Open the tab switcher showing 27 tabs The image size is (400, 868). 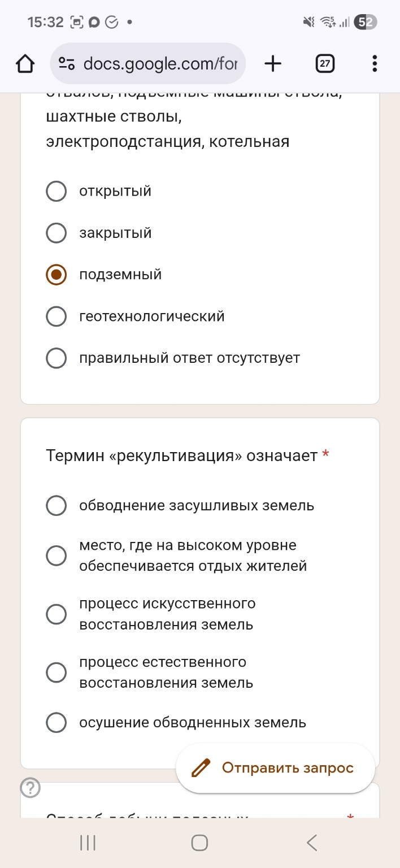tap(324, 63)
